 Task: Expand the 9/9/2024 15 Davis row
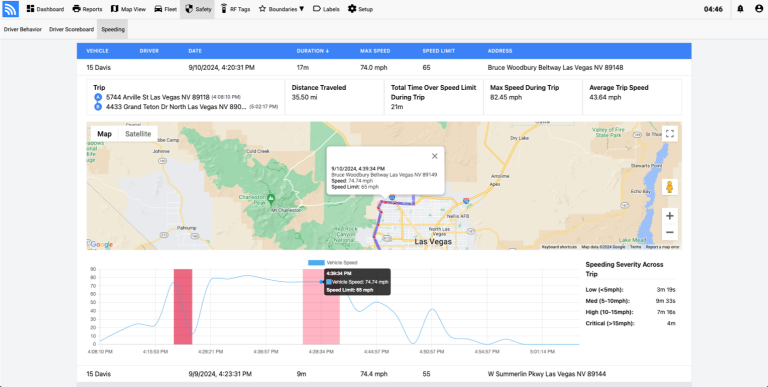coord(384,374)
